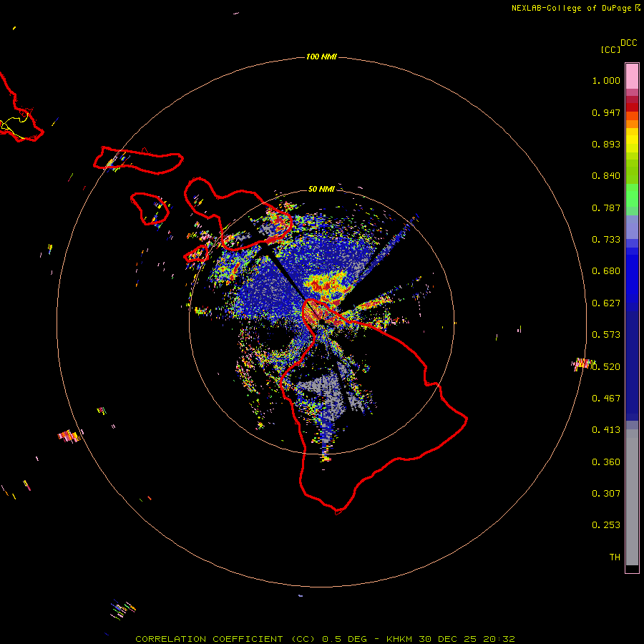The image size is (644, 644).
Task: Click the [CC] units label
Action: click(x=610, y=49)
